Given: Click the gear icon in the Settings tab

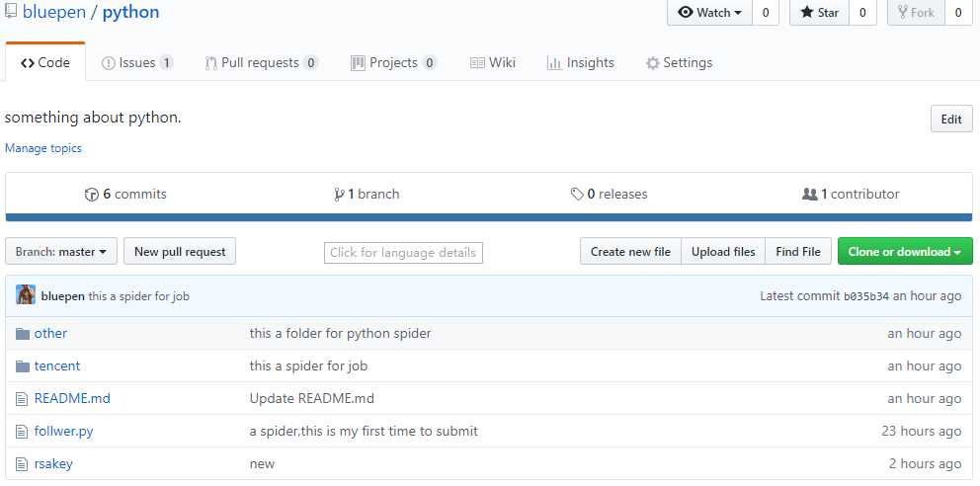Looking at the screenshot, I should click(x=652, y=63).
